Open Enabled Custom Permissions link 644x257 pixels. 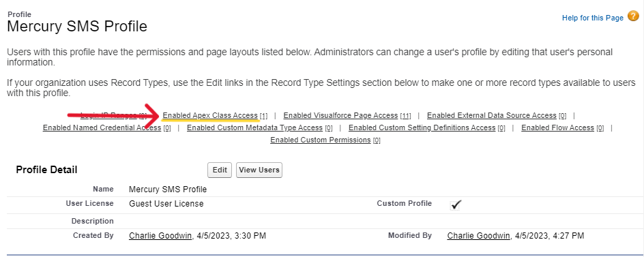pyautogui.click(x=321, y=140)
